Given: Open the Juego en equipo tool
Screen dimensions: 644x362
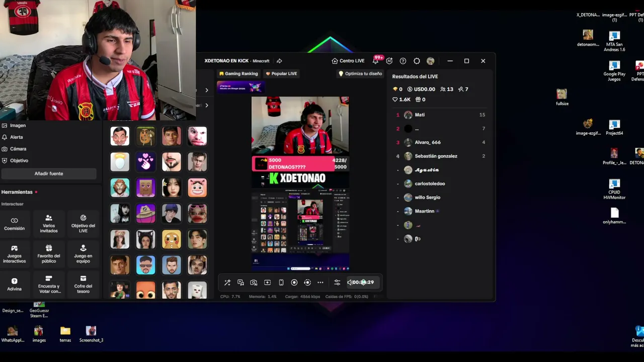Looking at the screenshot, I should [83, 254].
